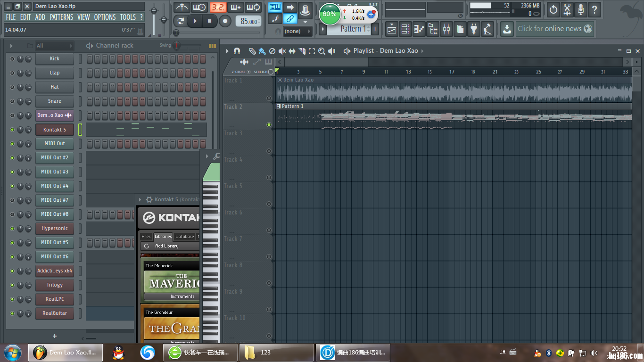Adjust the master volume slider
Screen dimensions: 644x362
(x=154, y=19)
